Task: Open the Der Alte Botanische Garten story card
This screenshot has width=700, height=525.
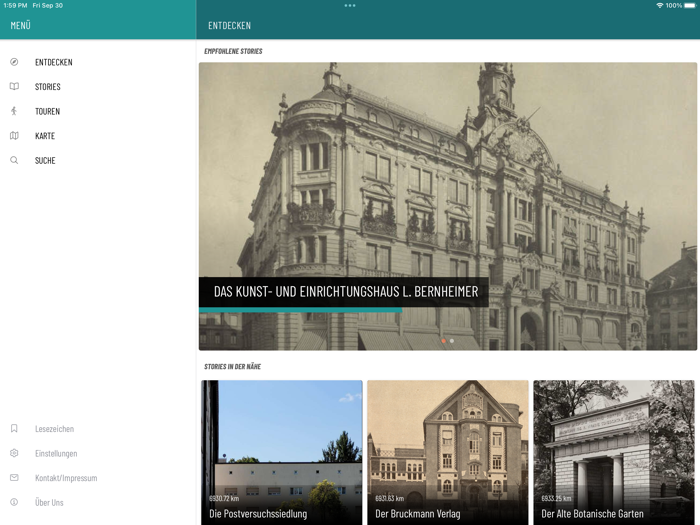Action: tap(614, 452)
